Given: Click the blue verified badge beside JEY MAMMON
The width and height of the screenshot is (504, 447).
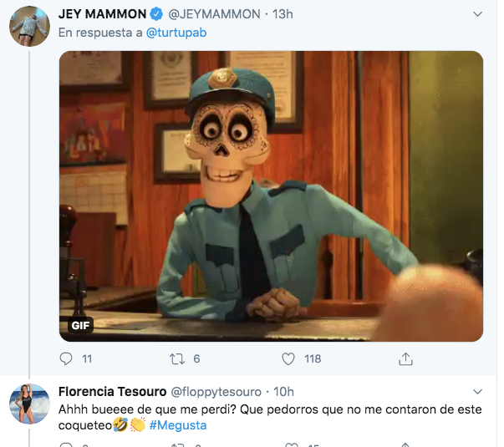Looking at the screenshot, I should 156,14.
